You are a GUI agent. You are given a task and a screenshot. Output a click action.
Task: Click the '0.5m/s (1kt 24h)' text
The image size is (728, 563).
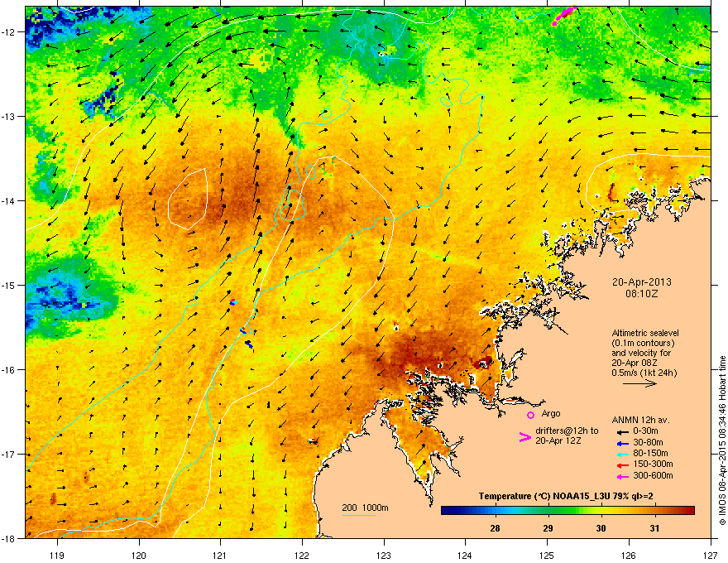pyautogui.click(x=644, y=373)
